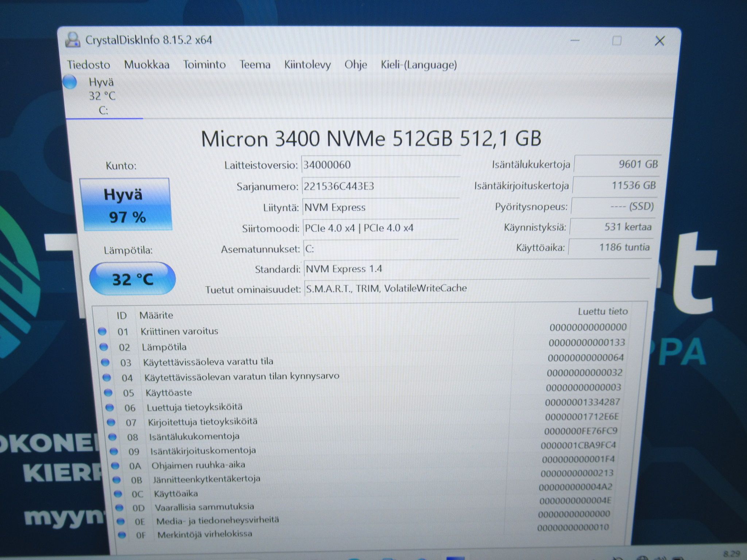Minimize the CrystalDiskInfo window
Viewport: 747px width, 560px height.
[575, 40]
